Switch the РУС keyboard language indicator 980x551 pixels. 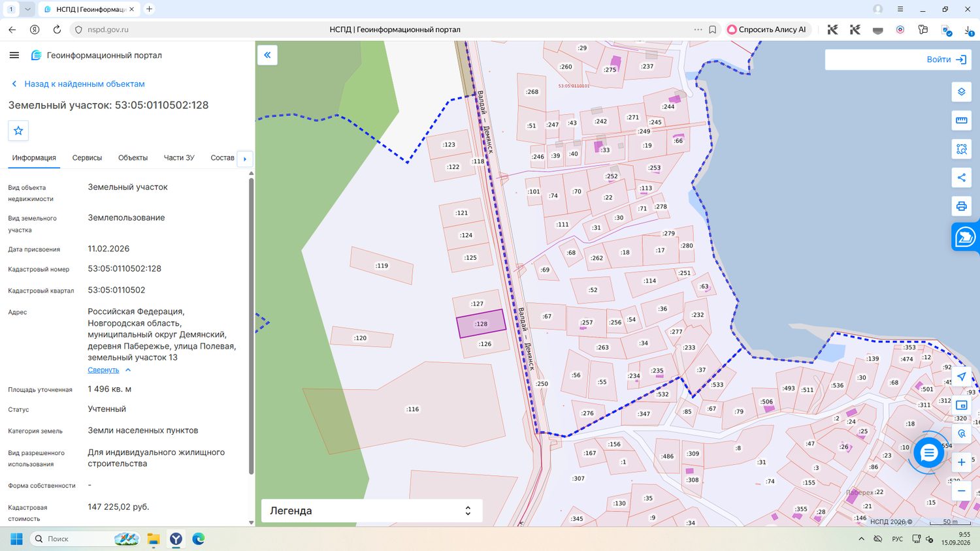pyautogui.click(x=897, y=539)
